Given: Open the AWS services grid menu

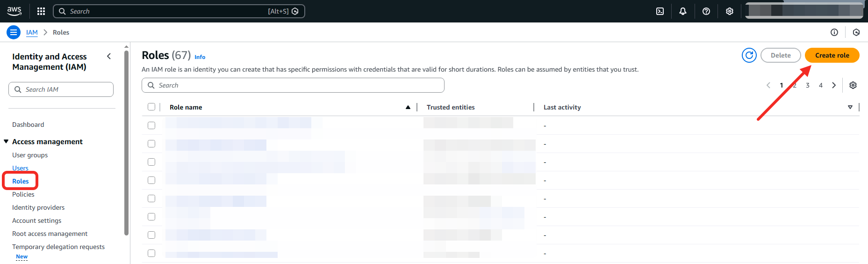Looking at the screenshot, I should pyautogui.click(x=41, y=11).
